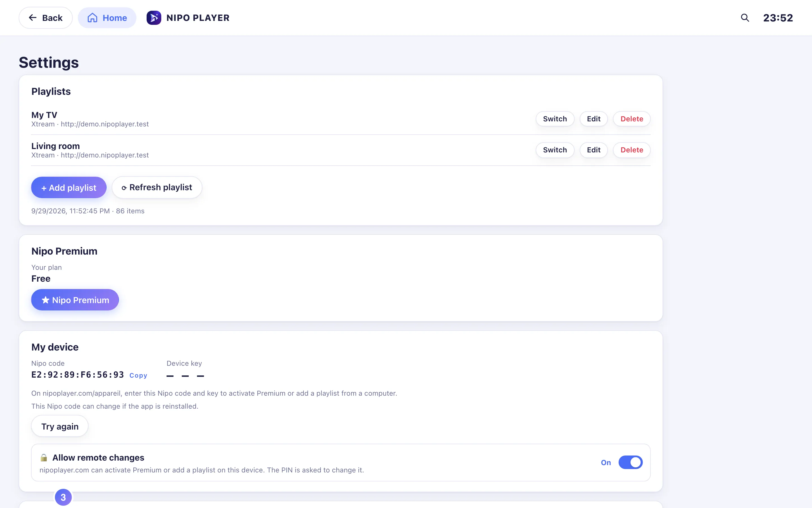Open Nipo Premium upgrade button
The height and width of the screenshot is (508, 812).
(x=75, y=300)
